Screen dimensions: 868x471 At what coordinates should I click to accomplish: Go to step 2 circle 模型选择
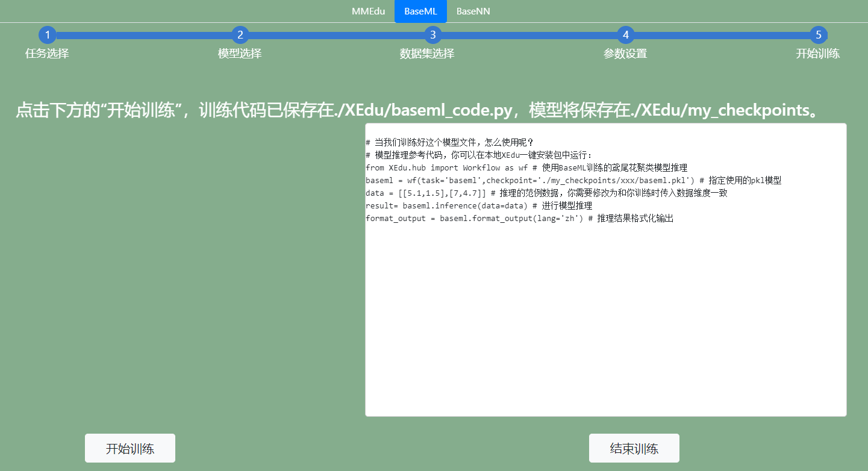[x=240, y=35]
